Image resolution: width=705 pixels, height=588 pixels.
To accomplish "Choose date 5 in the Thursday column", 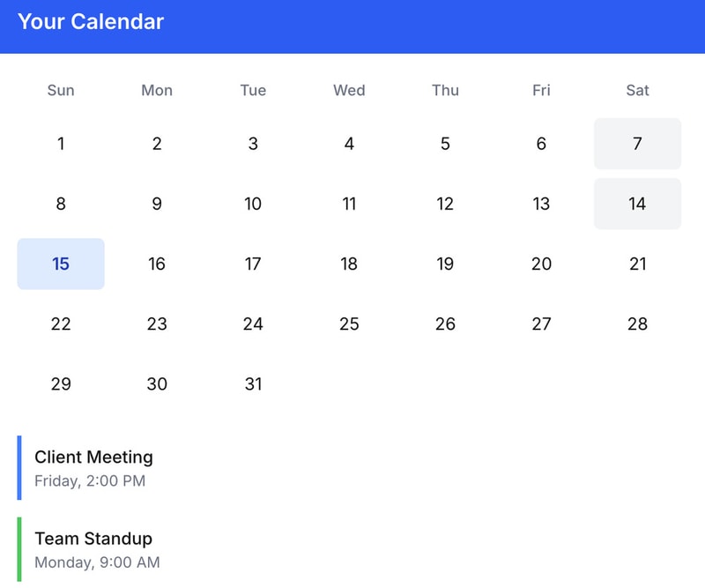I will (x=445, y=144).
